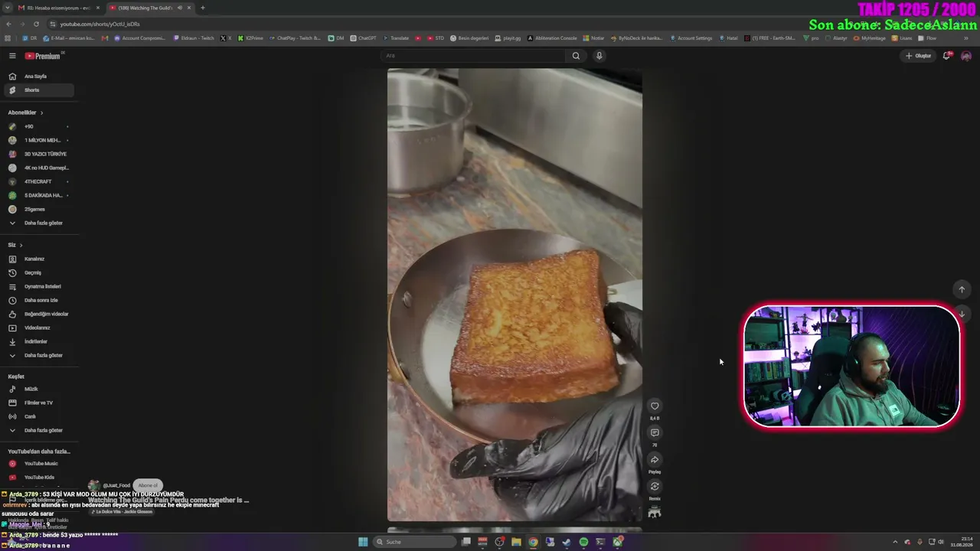
Task: Share the Short (Paylaş)
Action: (x=655, y=460)
